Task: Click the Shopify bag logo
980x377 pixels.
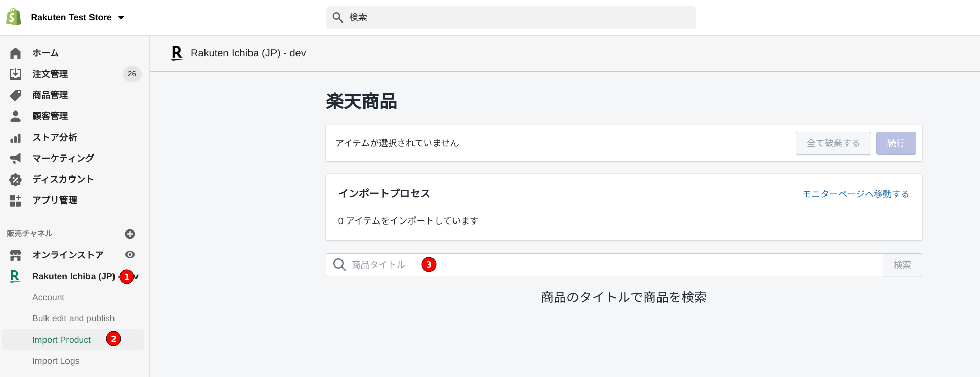Action: (14, 17)
